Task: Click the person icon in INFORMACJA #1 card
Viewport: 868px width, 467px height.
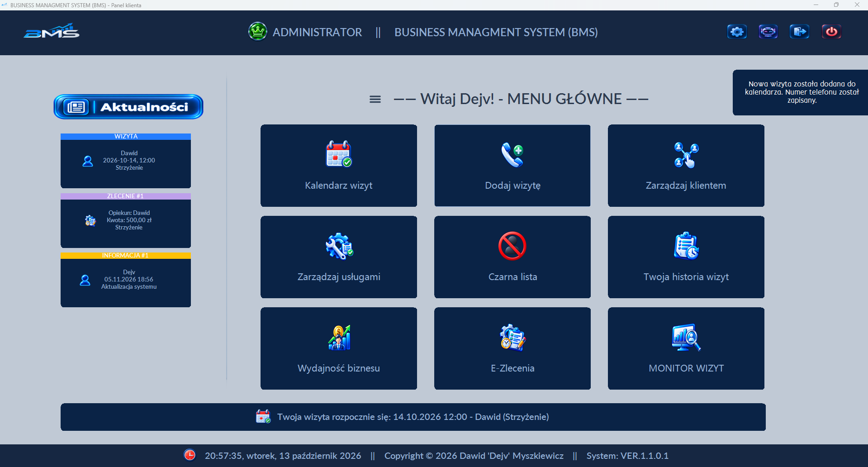Action: 85,280
